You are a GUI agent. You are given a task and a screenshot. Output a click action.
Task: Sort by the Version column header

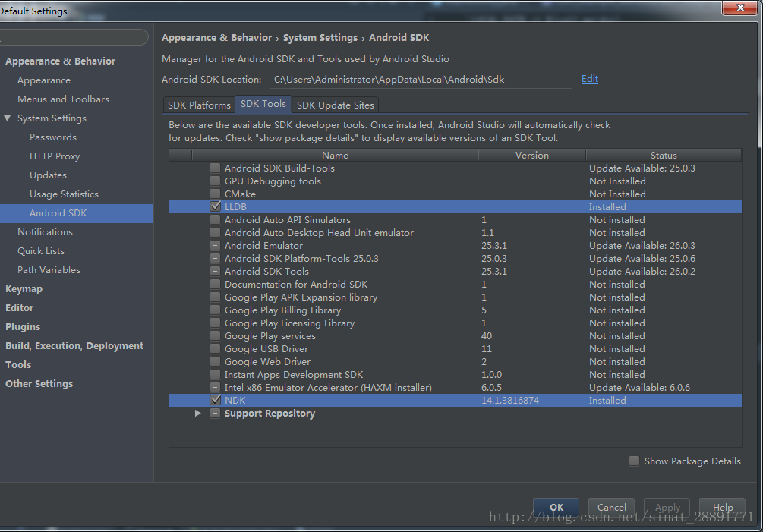point(532,155)
